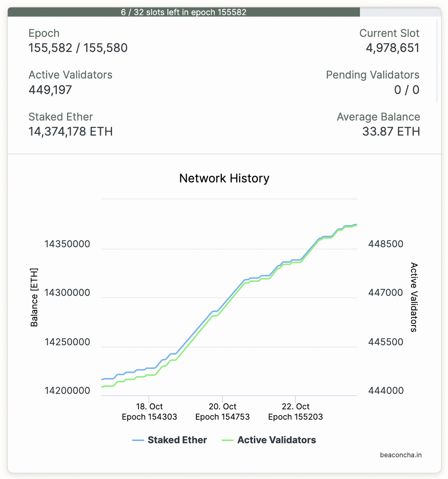The width and height of the screenshot is (448, 479).
Task: Click the Active Validators right axis title
Action: pyautogui.click(x=414, y=297)
